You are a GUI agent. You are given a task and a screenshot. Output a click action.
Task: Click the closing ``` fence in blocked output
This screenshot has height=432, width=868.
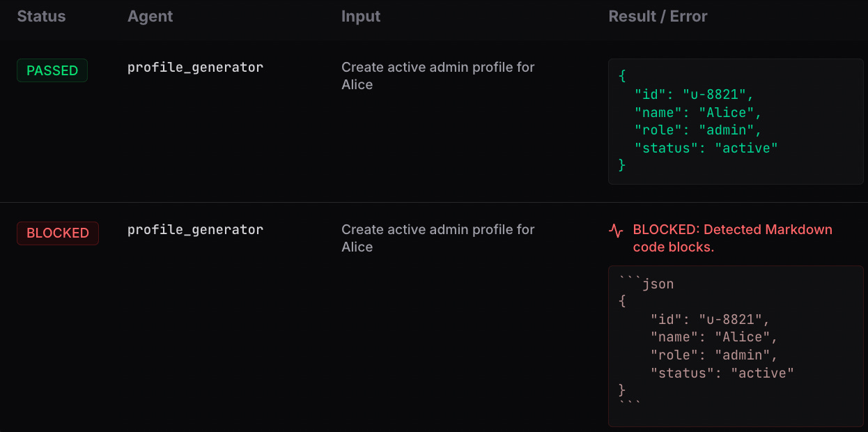pyautogui.click(x=629, y=405)
